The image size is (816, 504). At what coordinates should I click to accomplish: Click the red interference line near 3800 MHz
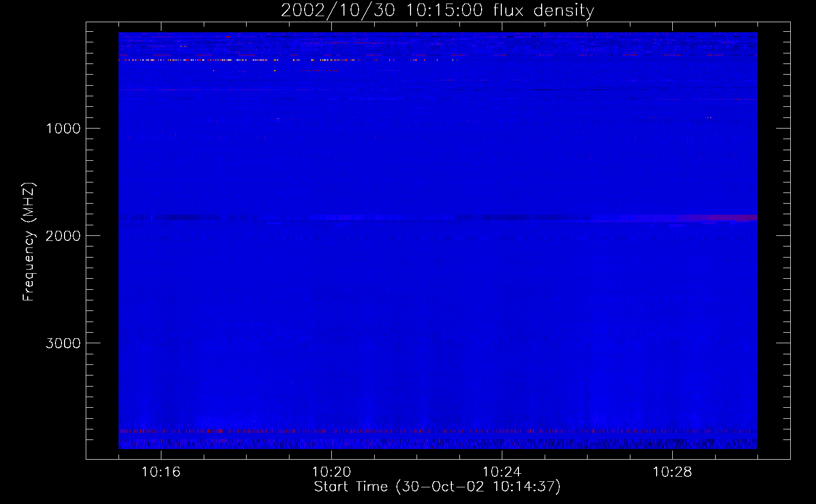[438, 431]
